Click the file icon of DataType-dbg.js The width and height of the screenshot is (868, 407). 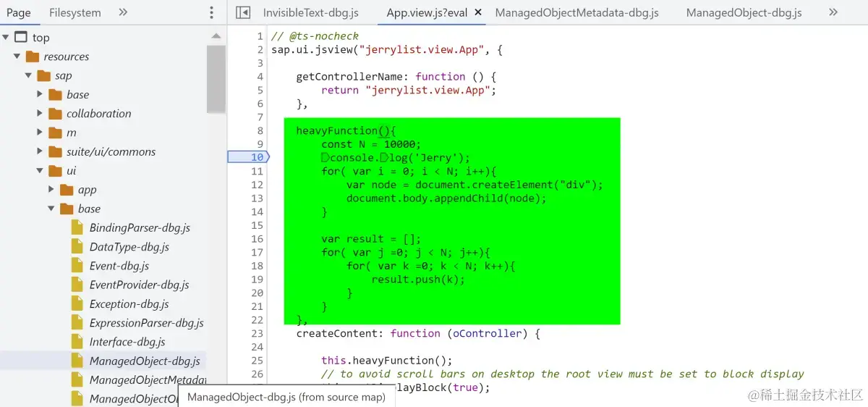(x=77, y=247)
